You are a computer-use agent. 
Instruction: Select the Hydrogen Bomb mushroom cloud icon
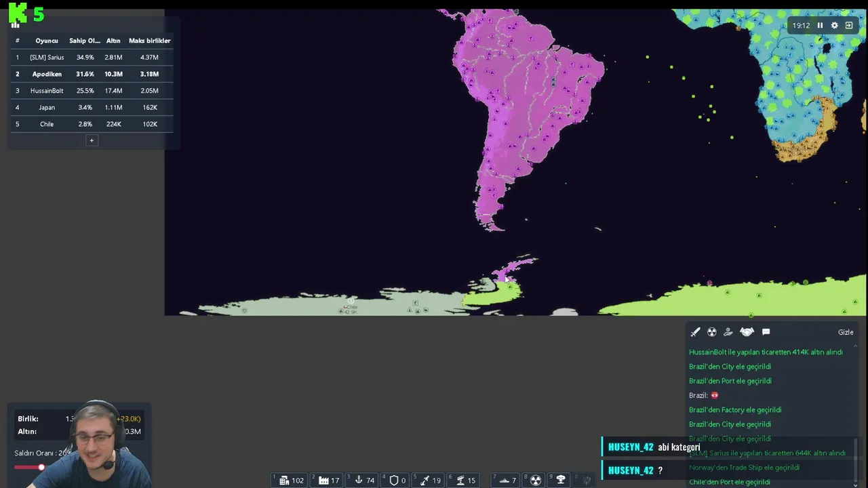(x=561, y=480)
